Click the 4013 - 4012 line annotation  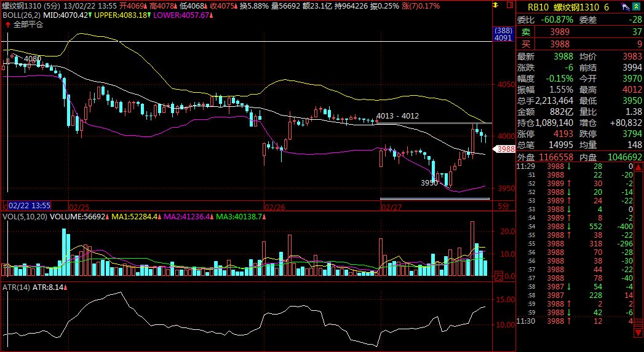click(x=397, y=116)
